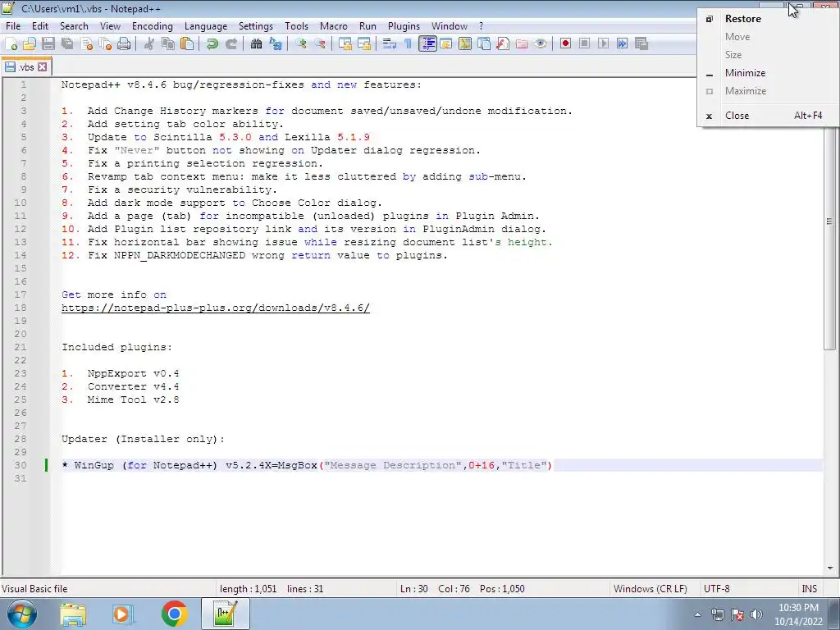
Task: Open Find with the binoculars icon
Action: click(257, 44)
